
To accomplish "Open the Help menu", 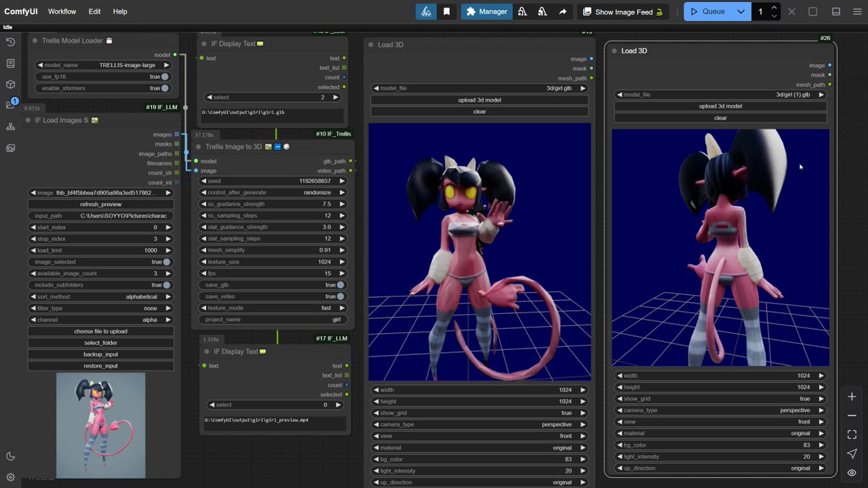I will tap(120, 12).
